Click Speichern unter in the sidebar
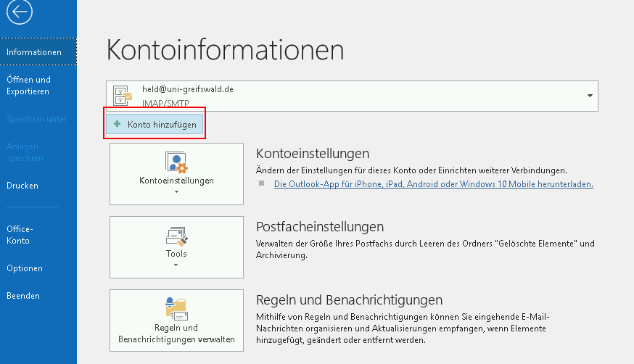 pyautogui.click(x=36, y=119)
